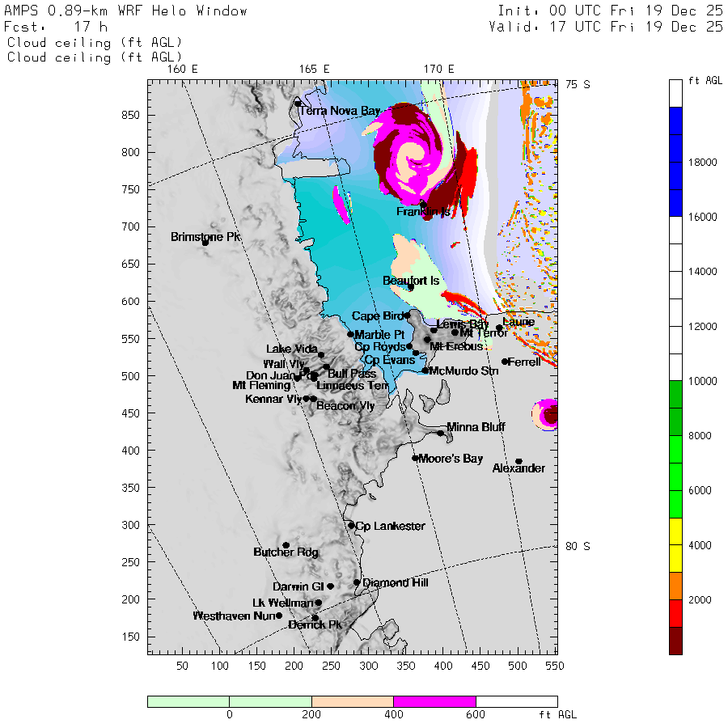This screenshot has width=728, height=728.
Task: Pick the orange band on the vertical color scale
Action: [x=675, y=586]
